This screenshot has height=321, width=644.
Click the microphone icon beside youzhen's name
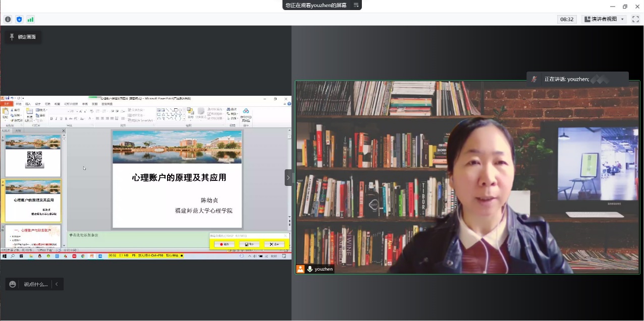[x=310, y=269]
